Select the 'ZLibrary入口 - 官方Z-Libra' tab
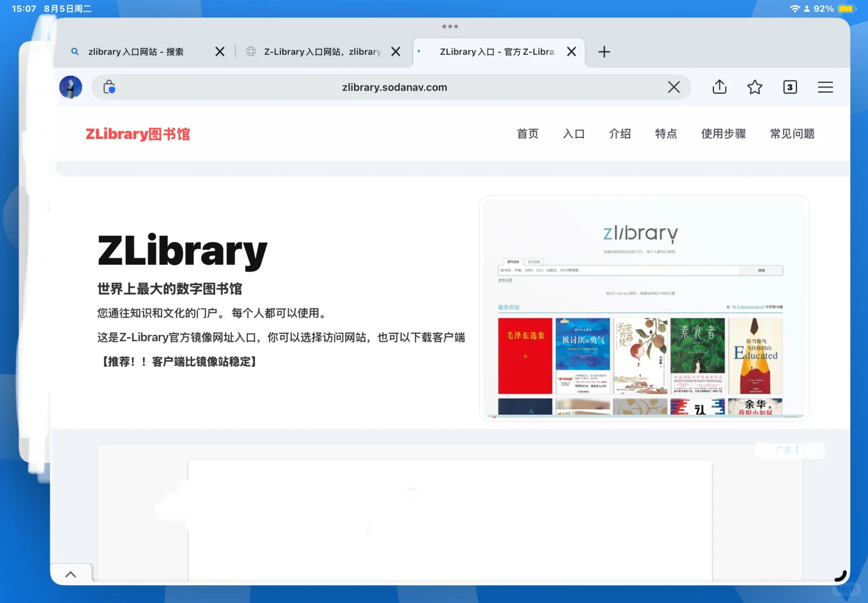This screenshot has width=868, height=603. (x=497, y=52)
